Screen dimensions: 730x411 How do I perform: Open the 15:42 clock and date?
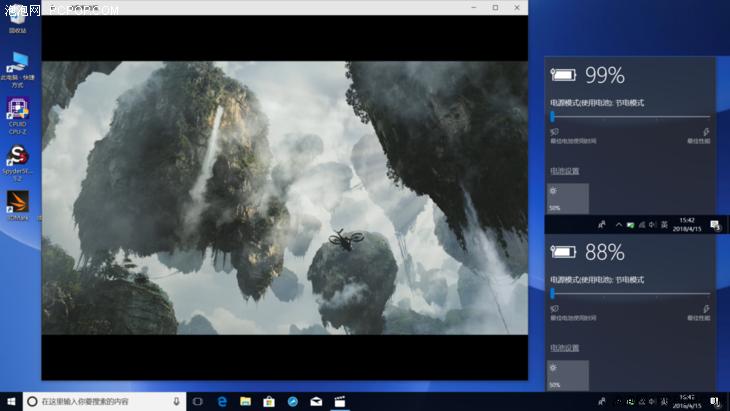687,225
